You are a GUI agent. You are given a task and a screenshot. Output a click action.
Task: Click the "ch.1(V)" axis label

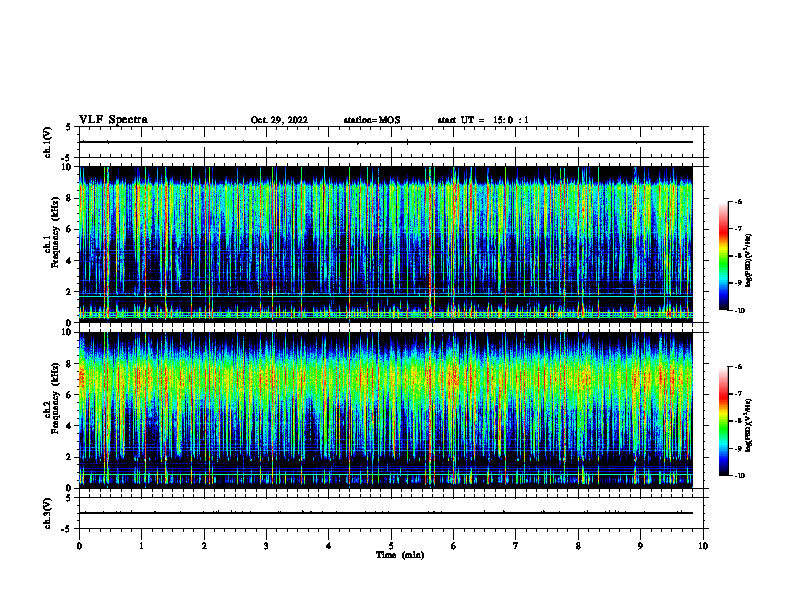pyautogui.click(x=48, y=142)
